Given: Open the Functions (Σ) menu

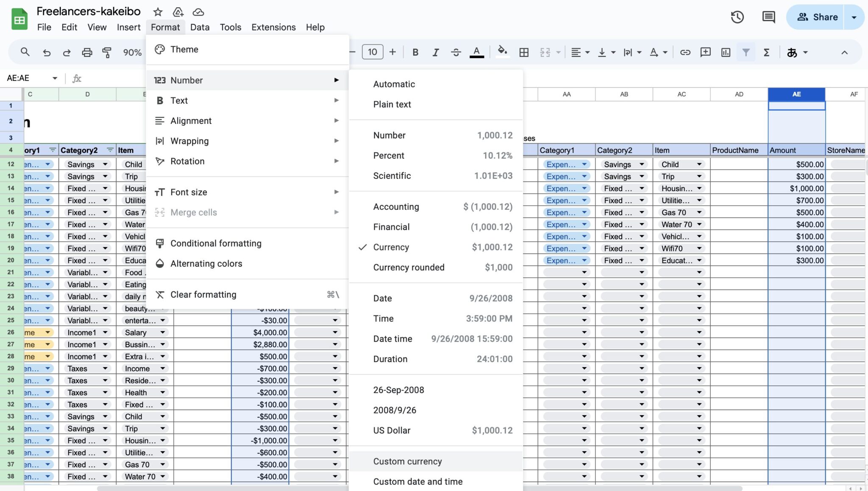Looking at the screenshot, I should coord(767,52).
